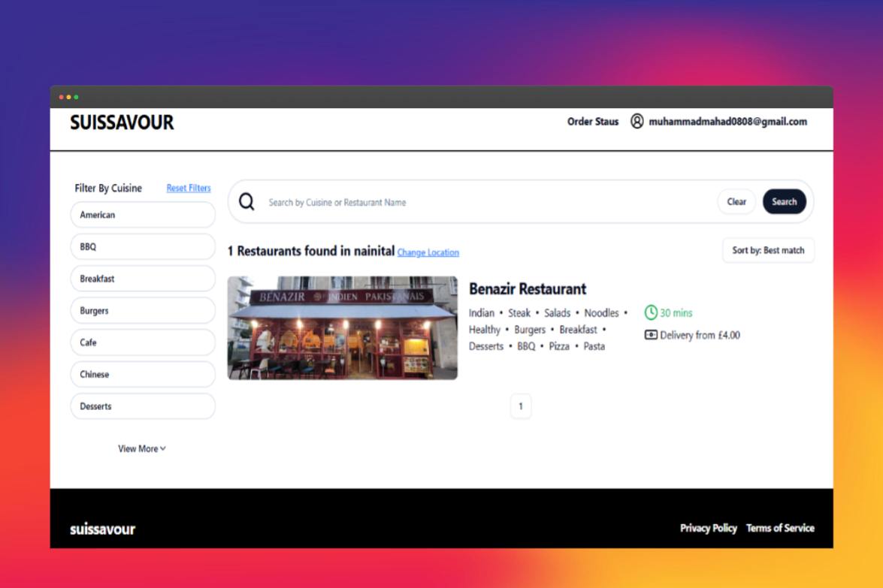Toggle the Chinese cuisine filter
This screenshot has width=883, height=588.
click(143, 374)
